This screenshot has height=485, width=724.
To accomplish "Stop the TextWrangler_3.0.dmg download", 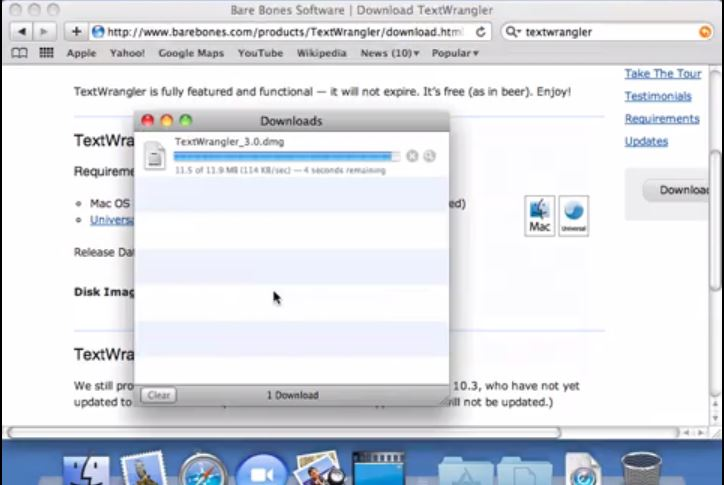I will [412, 156].
